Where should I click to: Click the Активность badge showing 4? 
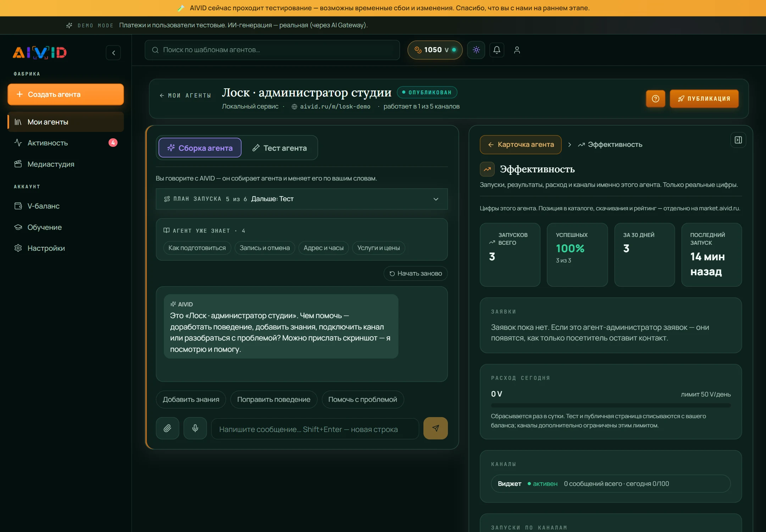coord(113,143)
